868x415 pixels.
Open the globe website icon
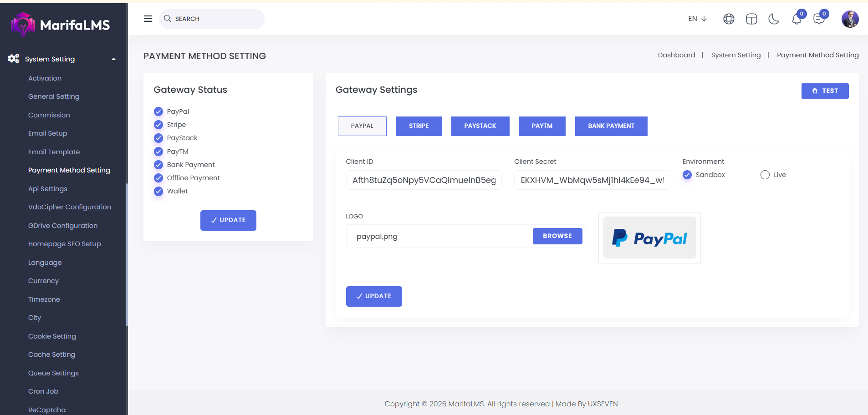tap(729, 19)
